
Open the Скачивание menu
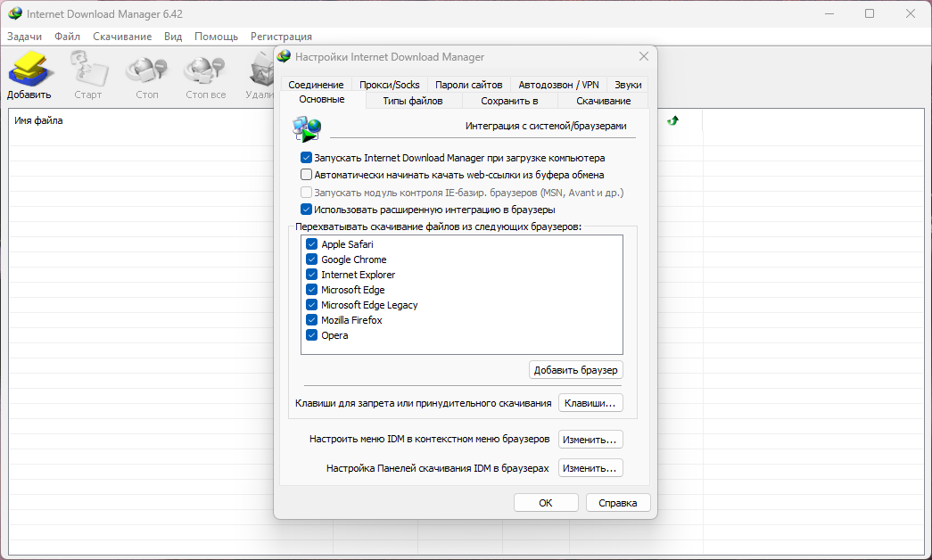(x=122, y=37)
